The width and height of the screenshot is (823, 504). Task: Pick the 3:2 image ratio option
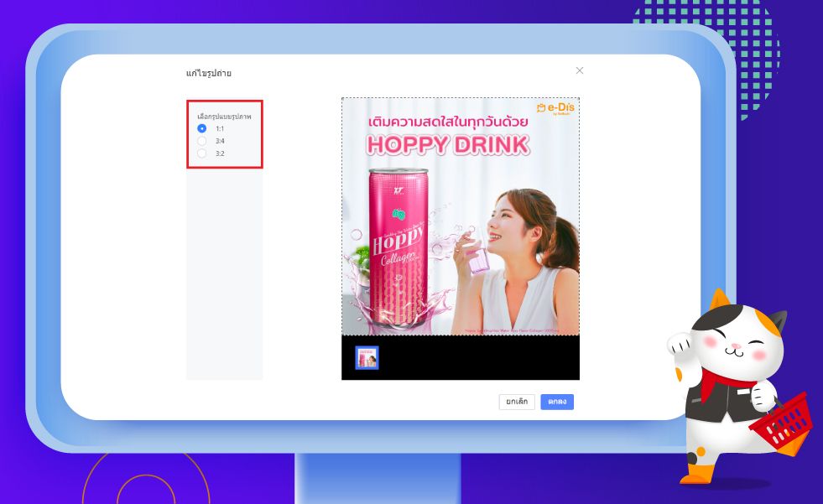coord(202,153)
